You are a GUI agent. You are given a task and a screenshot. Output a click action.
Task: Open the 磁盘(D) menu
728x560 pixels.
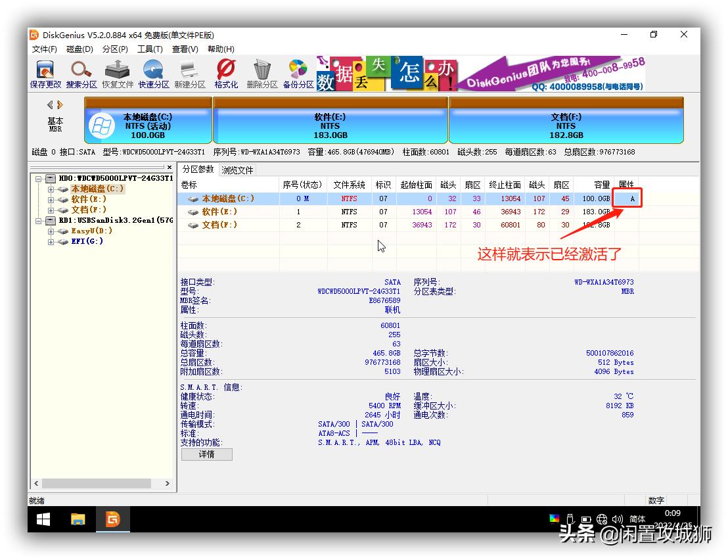pos(79,49)
